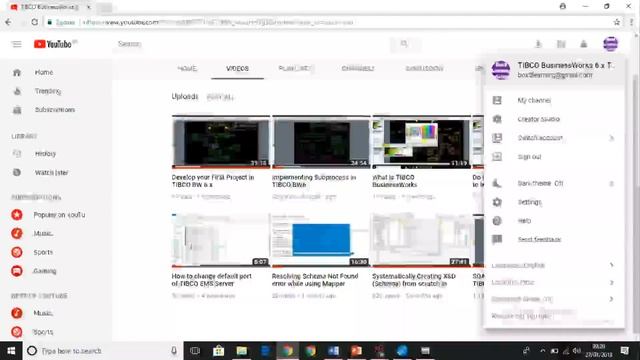Click the Creator Studio gear icon

[x=497, y=119]
